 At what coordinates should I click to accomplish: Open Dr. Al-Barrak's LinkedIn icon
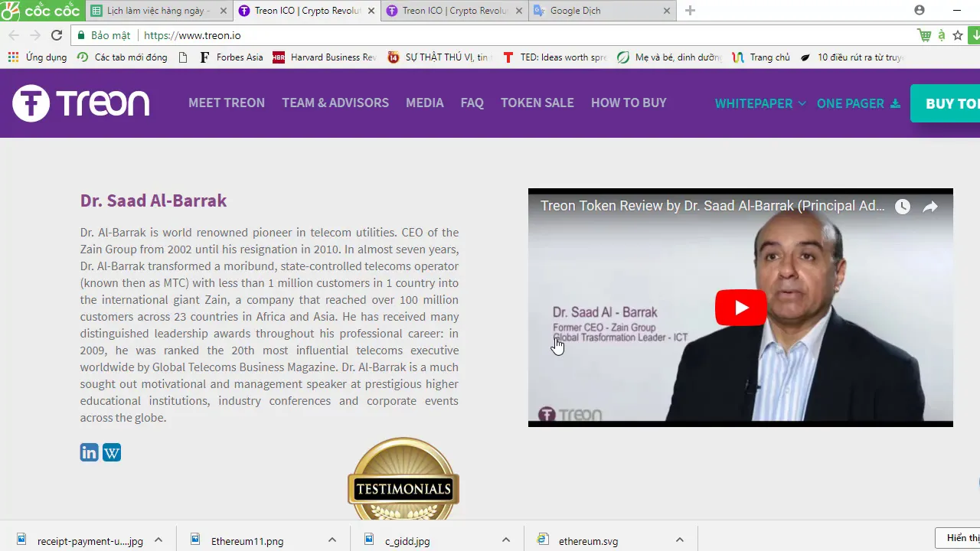point(90,452)
